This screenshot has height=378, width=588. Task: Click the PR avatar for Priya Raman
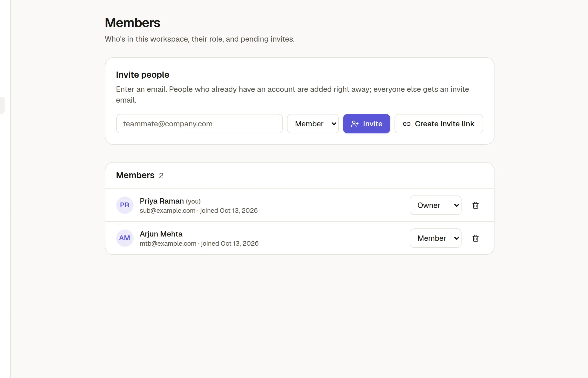pyautogui.click(x=125, y=205)
